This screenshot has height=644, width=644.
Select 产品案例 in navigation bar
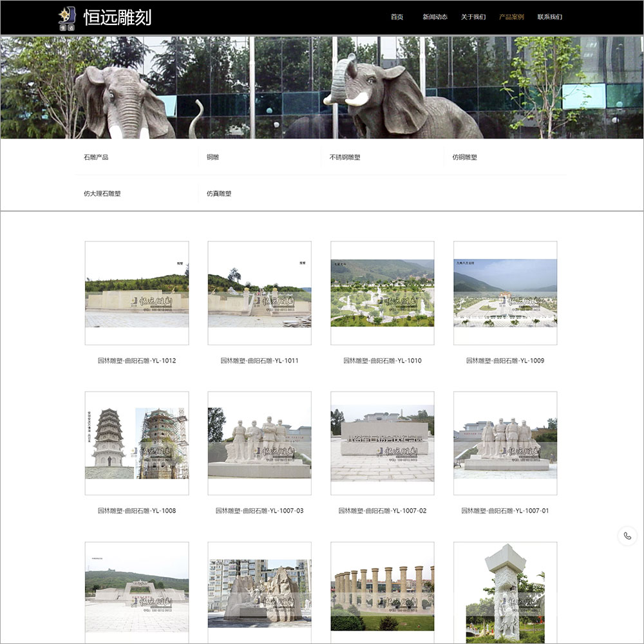click(x=511, y=17)
